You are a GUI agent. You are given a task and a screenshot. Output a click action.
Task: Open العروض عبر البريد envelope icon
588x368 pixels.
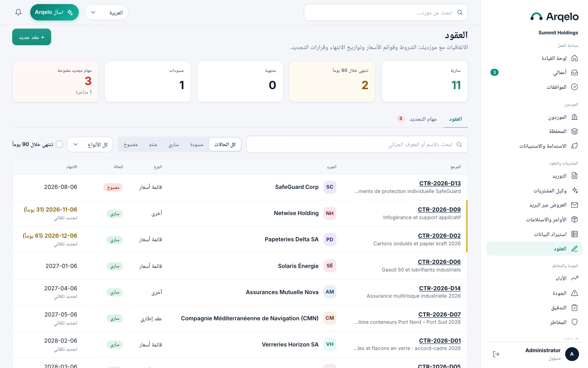574,205
